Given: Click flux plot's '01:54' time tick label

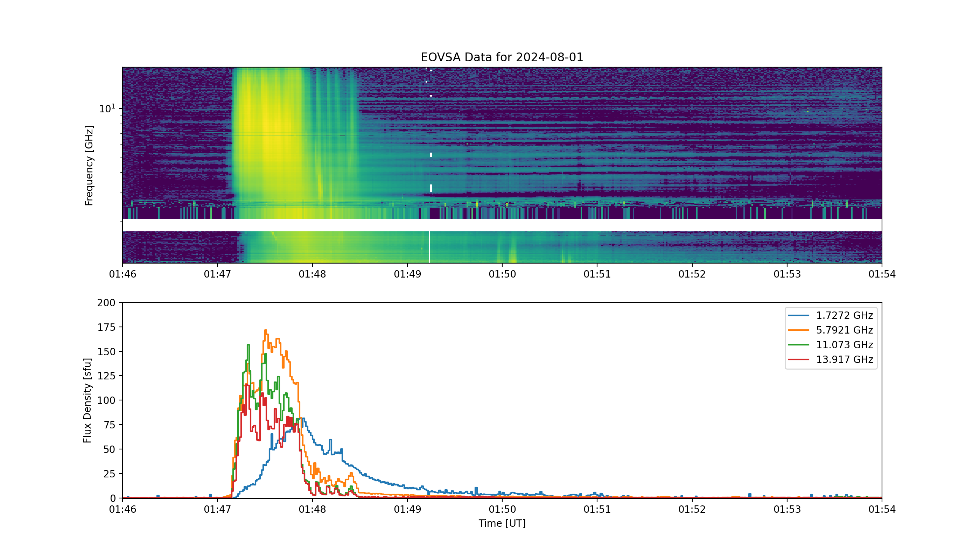Looking at the screenshot, I should (x=882, y=510).
